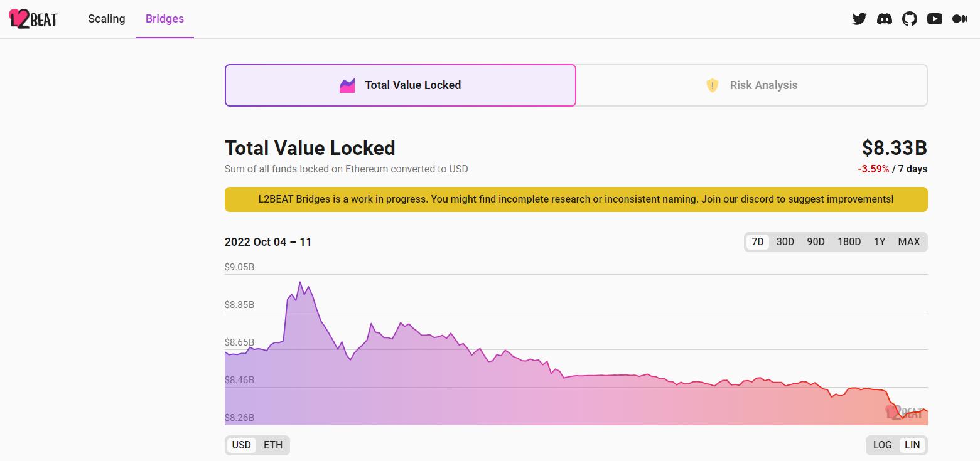Set chart range to MAX
The width and height of the screenshot is (980, 461).
908,241
